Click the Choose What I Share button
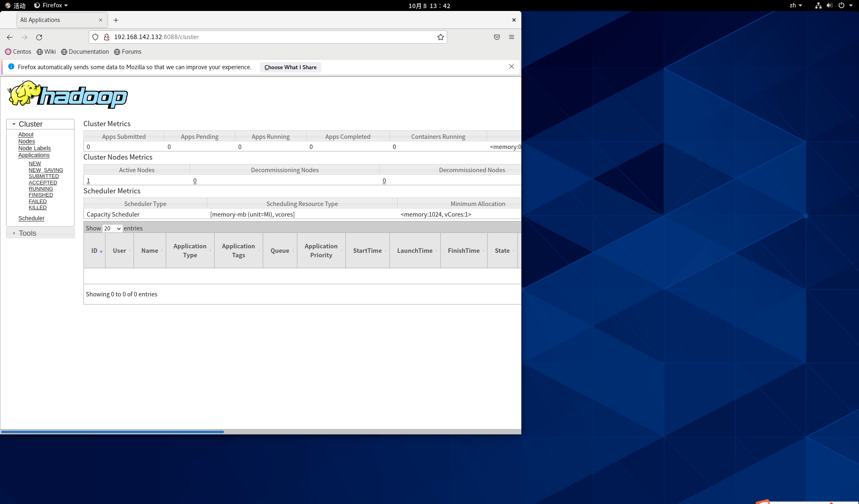Screen dimensions: 859x504 (290, 67)
